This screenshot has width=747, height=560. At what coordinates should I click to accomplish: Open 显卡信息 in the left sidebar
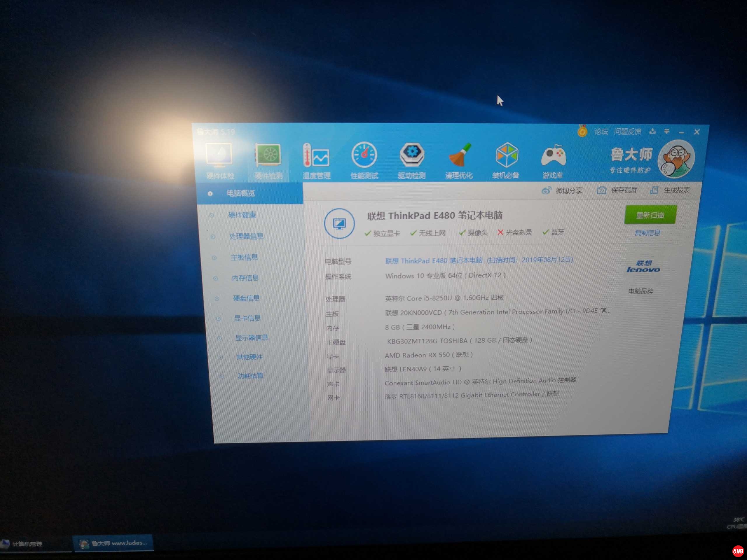pyautogui.click(x=247, y=318)
